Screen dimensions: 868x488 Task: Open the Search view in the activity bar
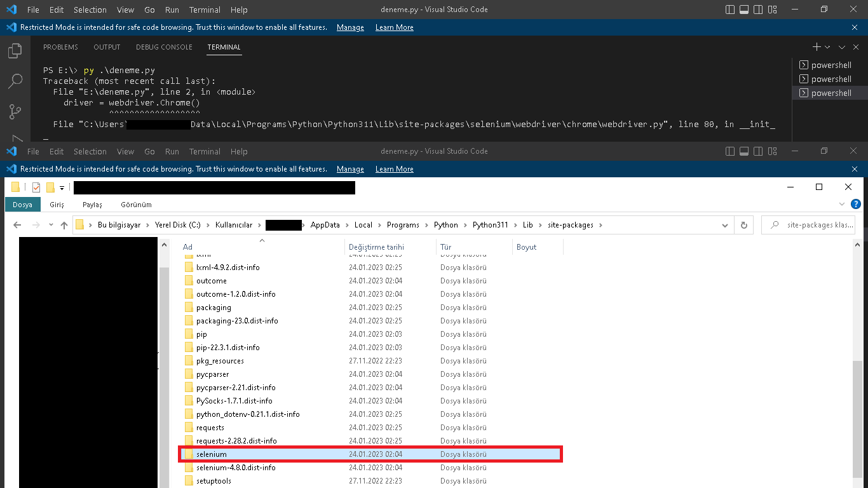click(x=15, y=81)
